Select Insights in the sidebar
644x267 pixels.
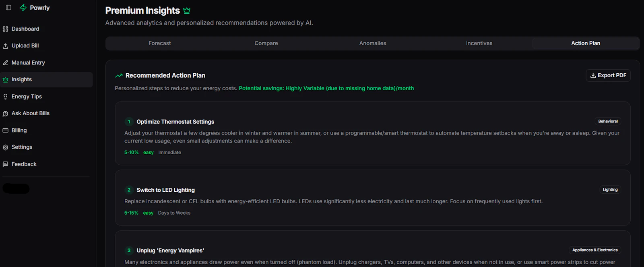[46, 80]
